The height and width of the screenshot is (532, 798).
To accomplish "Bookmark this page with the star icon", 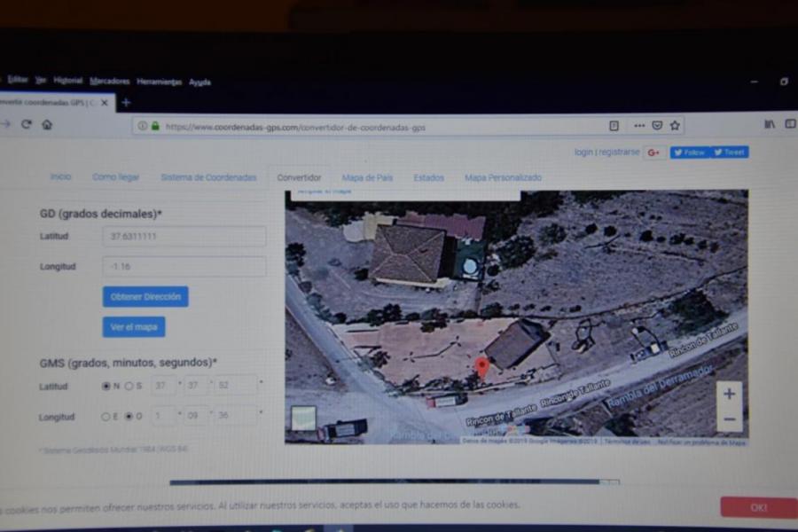I will pyautogui.click(x=675, y=126).
